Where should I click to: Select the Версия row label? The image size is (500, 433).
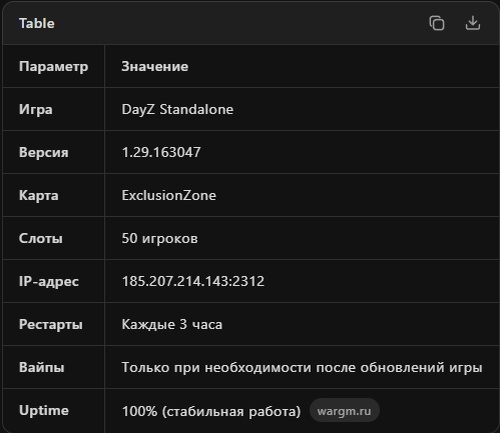pyautogui.click(x=44, y=152)
